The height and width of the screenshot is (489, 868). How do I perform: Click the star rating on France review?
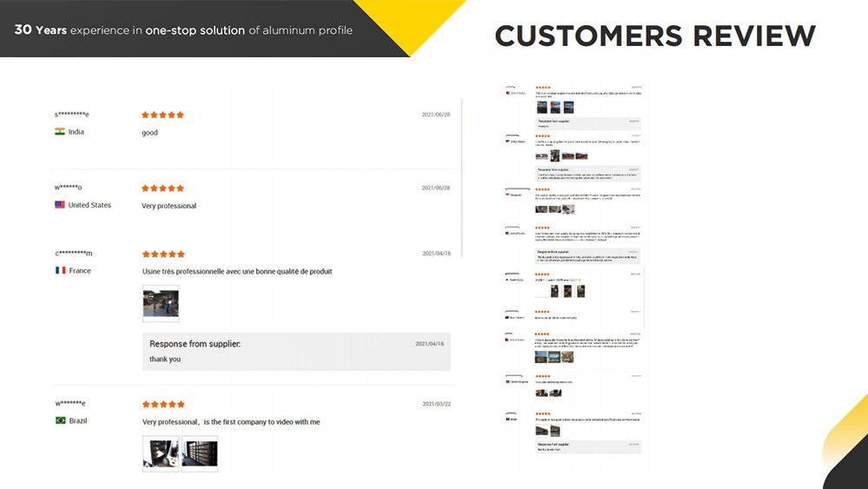[x=162, y=254]
